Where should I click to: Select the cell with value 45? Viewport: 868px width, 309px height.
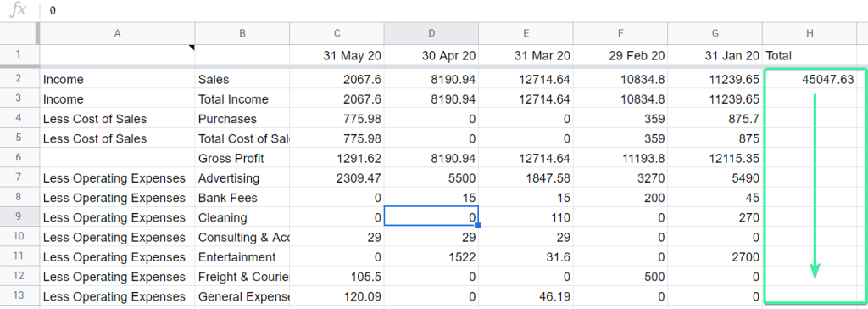coord(715,198)
